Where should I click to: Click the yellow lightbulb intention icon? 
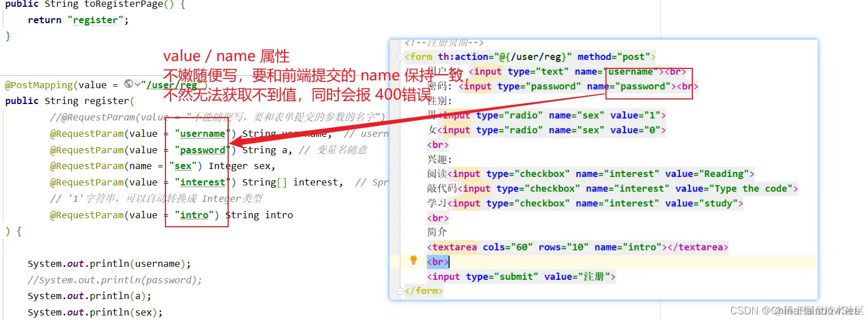point(413,260)
